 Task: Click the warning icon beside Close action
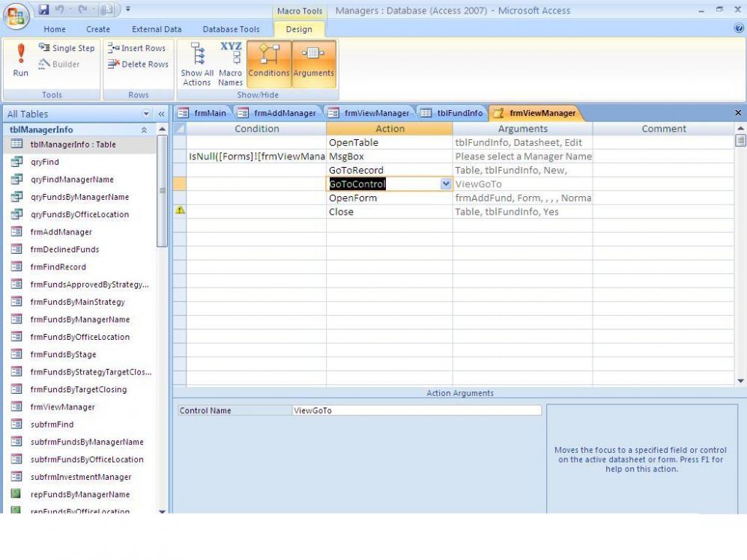pyautogui.click(x=180, y=211)
